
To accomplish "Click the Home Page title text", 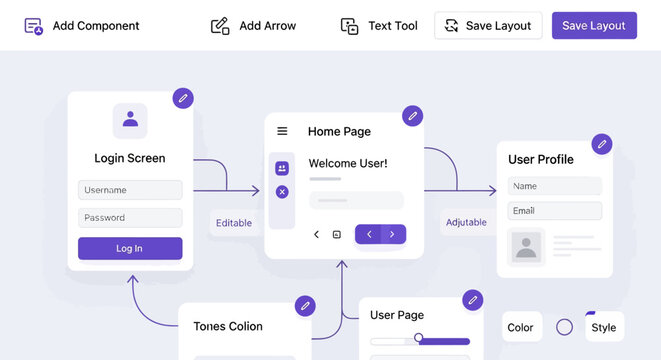I will (x=339, y=132).
